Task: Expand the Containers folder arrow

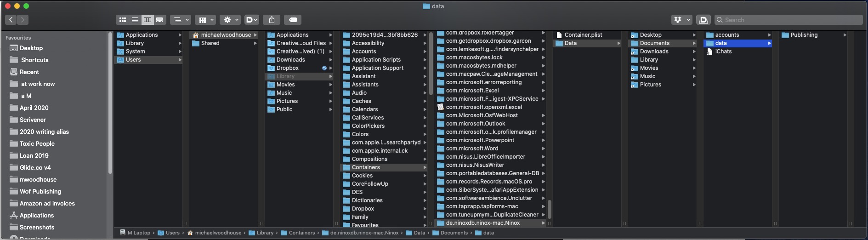Action: click(425, 168)
